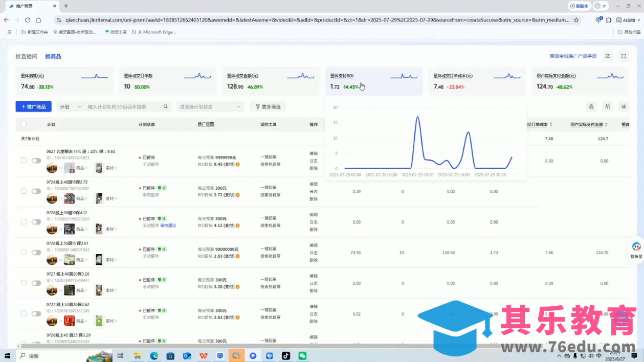The height and width of the screenshot is (362, 644).
Task: Switch to the 推直播间 tab
Action: (x=26, y=56)
